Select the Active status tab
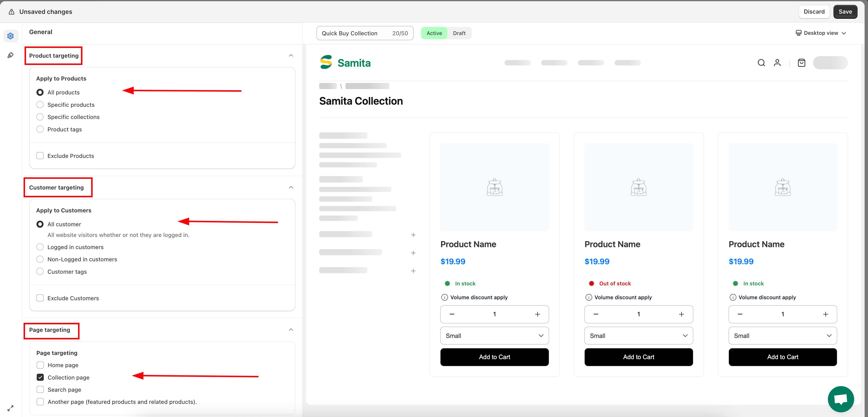This screenshot has width=868, height=417. tap(434, 33)
